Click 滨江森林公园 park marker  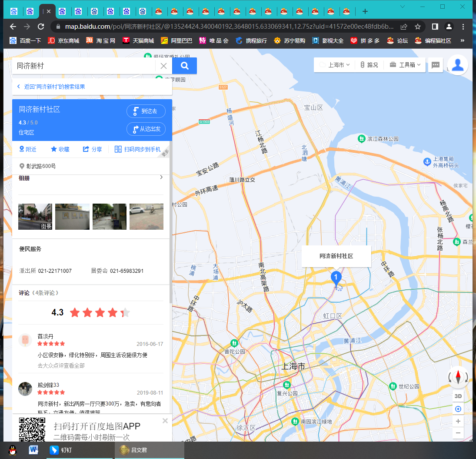[361, 139]
